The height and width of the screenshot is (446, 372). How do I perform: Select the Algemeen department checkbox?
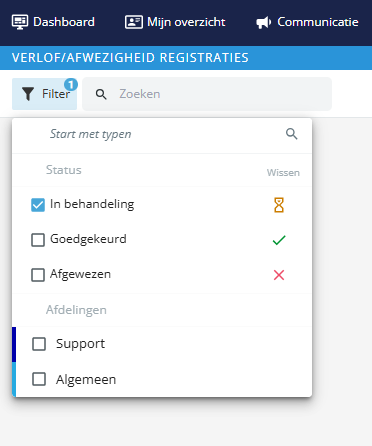(39, 379)
